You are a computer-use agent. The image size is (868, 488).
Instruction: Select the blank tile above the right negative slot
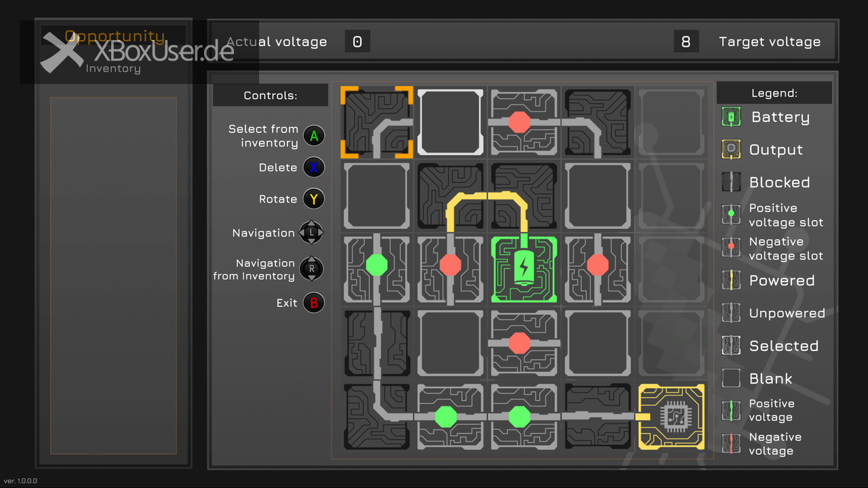(x=597, y=195)
